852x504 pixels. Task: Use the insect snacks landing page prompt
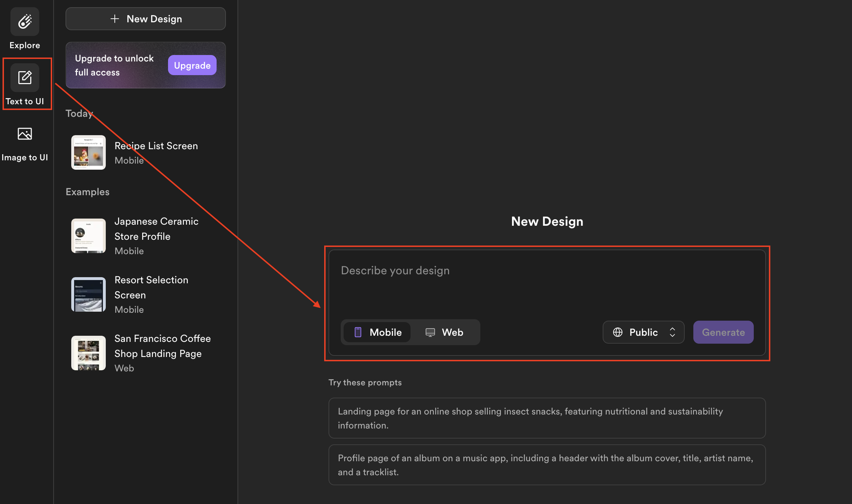547,418
